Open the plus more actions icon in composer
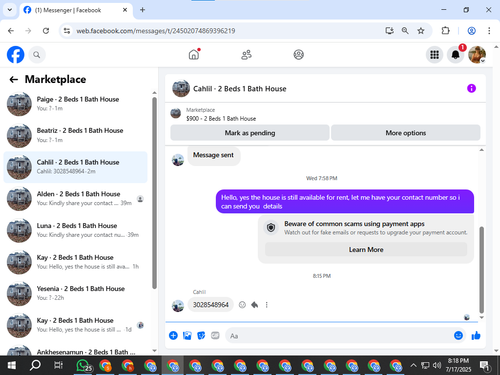The height and width of the screenshot is (375, 500). 173,335
